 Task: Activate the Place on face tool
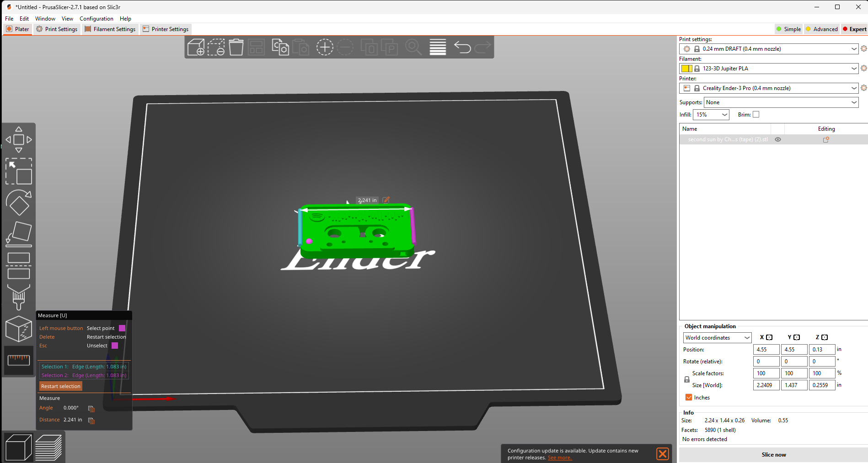click(x=19, y=234)
